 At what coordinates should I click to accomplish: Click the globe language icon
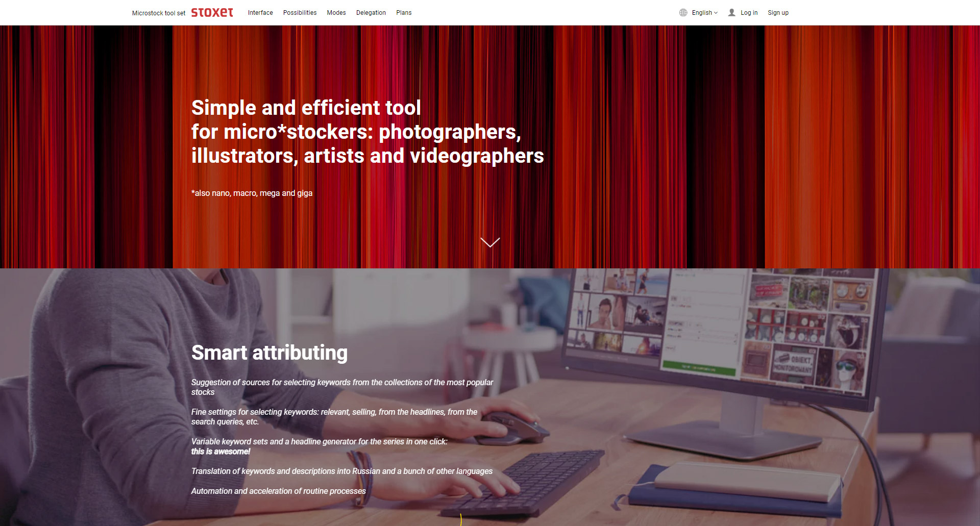(x=683, y=13)
